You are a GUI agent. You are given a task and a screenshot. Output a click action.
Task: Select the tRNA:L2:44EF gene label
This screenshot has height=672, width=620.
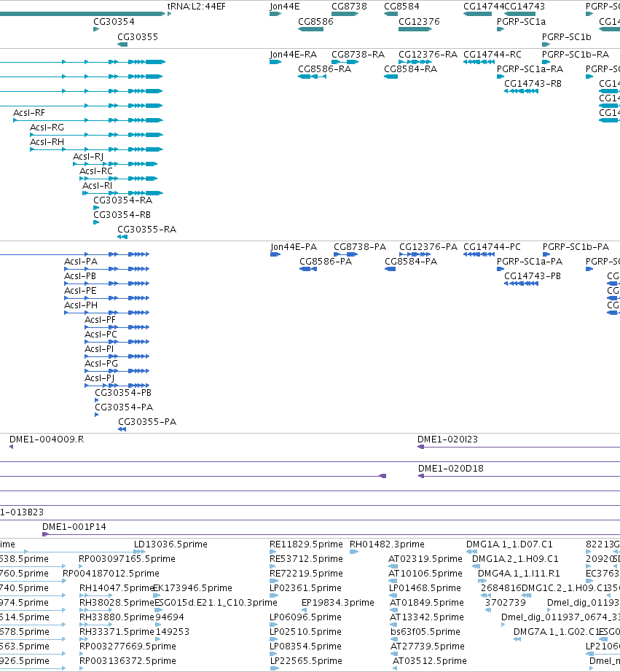click(196, 7)
